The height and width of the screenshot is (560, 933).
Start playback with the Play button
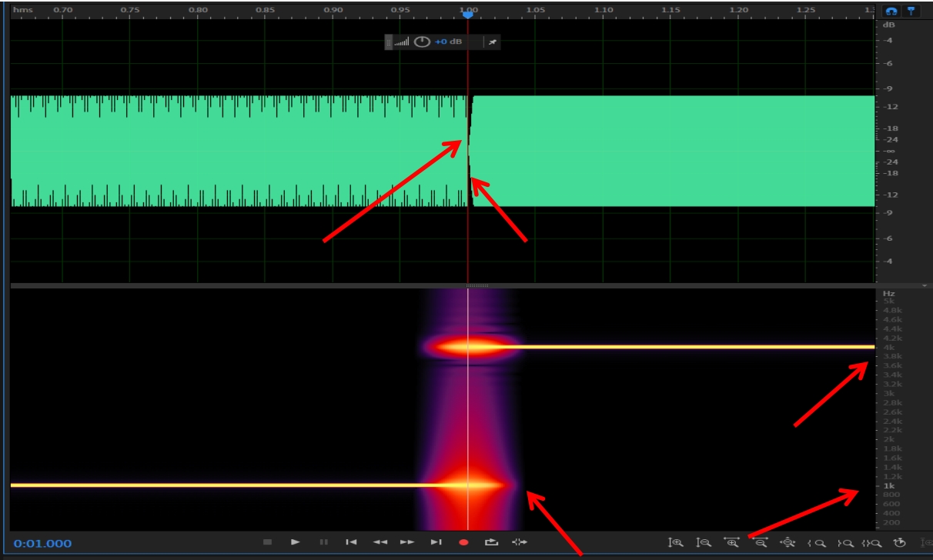[296, 542]
